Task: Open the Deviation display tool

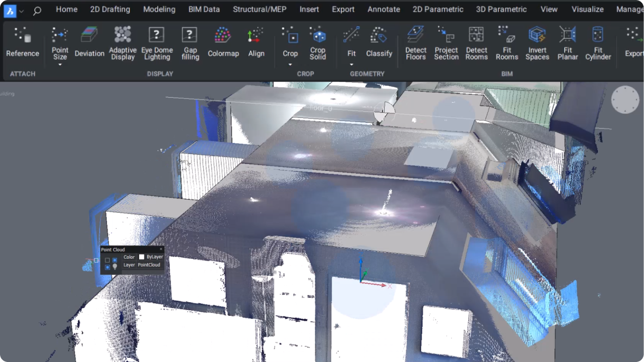Action: [x=89, y=42]
